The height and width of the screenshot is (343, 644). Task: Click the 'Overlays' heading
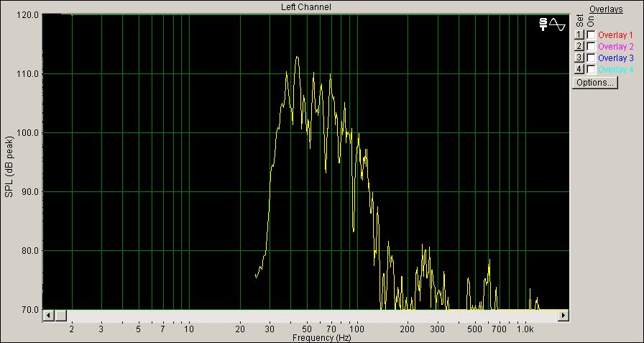[606, 9]
